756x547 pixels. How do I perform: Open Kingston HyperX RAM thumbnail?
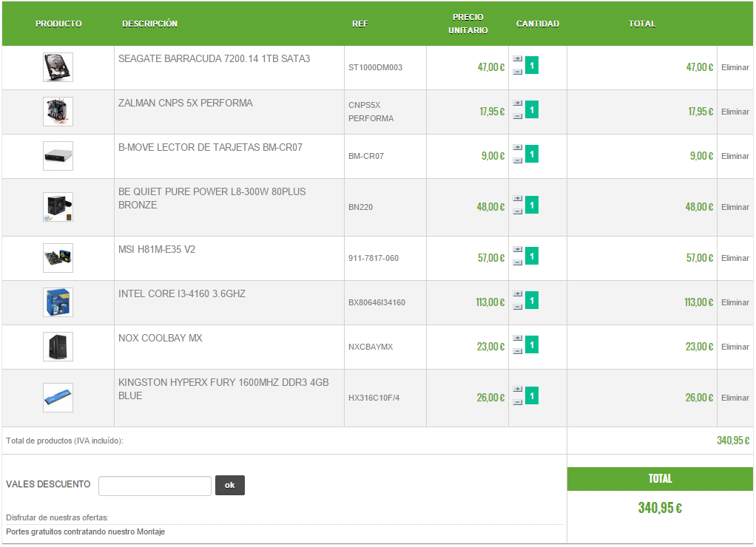[58, 398]
